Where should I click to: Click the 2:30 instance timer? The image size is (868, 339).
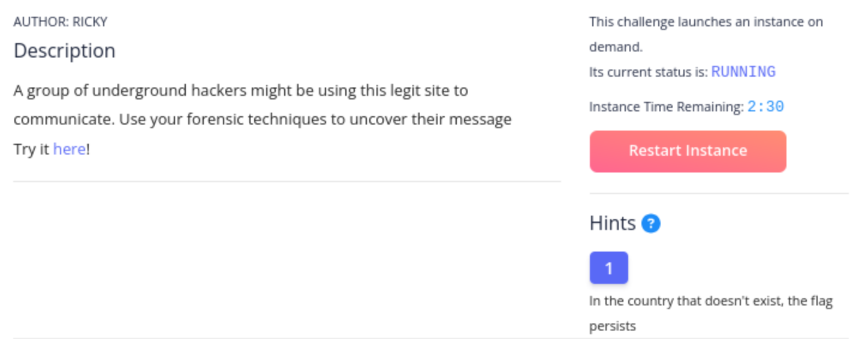click(x=765, y=107)
